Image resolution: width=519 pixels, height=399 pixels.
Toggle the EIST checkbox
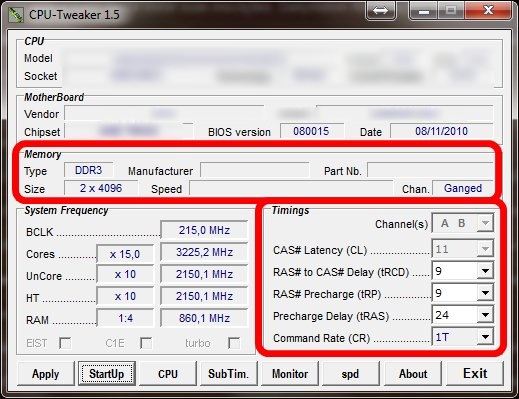pos(65,343)
